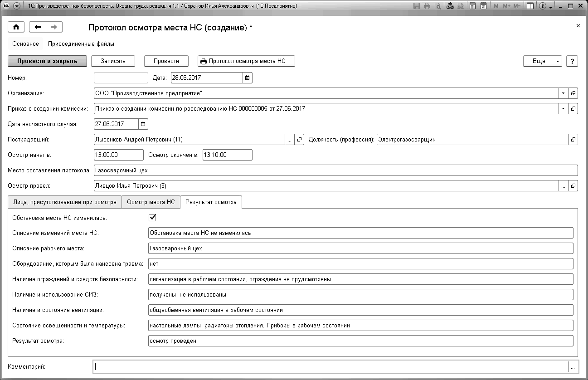This screenshot has height=380, width=588.
Task: Click Состояние освещенности и температуры field
Action: (x=360, y=326)
